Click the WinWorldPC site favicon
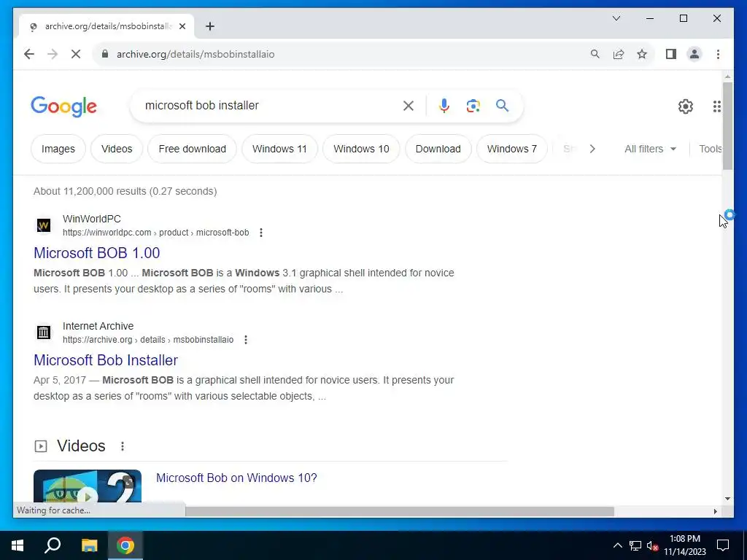Screen dimensions: 747x560 pyautogui.click(x=44, y=225)
